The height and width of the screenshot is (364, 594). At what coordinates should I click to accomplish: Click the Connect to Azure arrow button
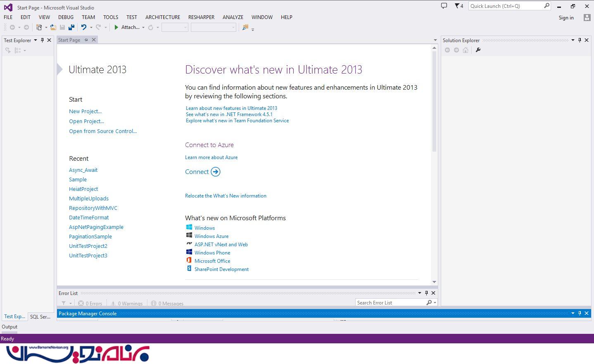tap(215, 172)
